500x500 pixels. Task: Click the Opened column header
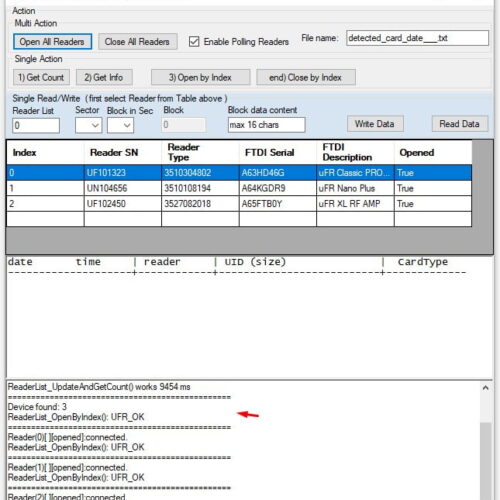click(433, 153)
